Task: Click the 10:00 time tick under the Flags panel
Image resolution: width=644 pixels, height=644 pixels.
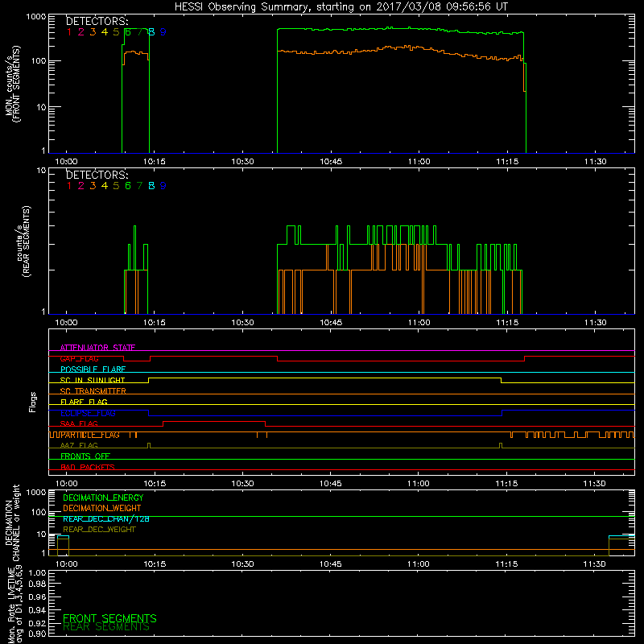Action: [67, 484]
